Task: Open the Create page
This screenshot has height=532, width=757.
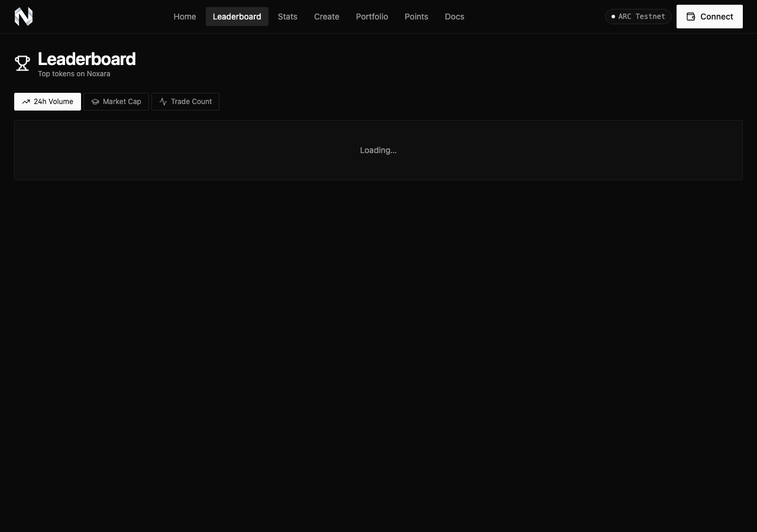Action: click(x=326, y=17)
